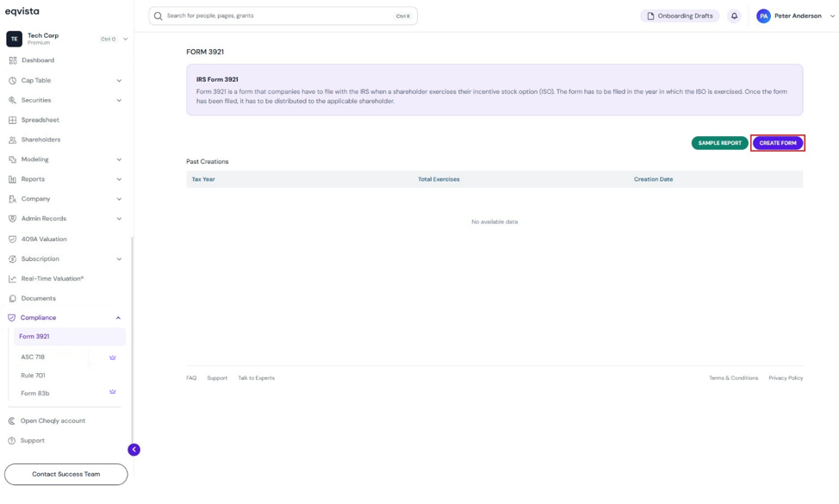Screen dimensions: 839x504
Task: Open the Tech Corp company switcher dropdown
Action: [x=125, y=39]
